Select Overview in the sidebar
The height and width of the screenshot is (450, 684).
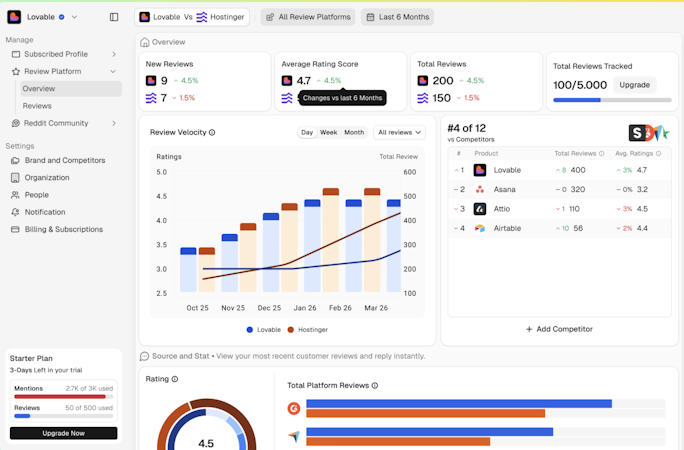(71, 89)
